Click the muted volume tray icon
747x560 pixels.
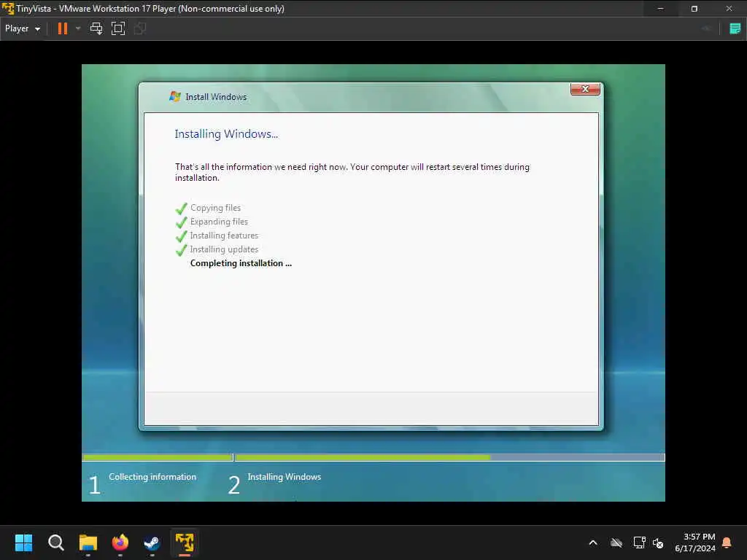658,542
